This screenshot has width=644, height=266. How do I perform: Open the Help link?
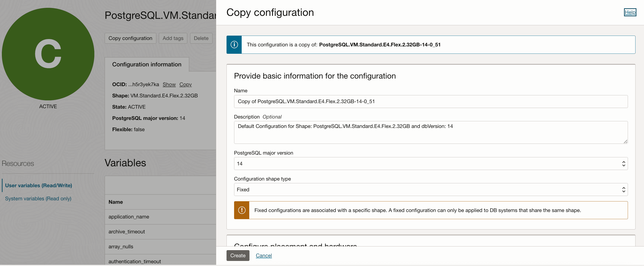(x=630, y=12)
